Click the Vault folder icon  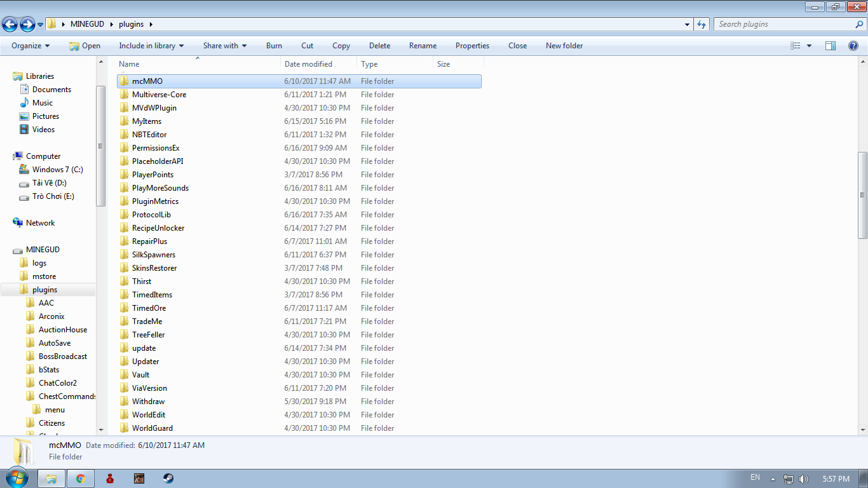[125, 375]
